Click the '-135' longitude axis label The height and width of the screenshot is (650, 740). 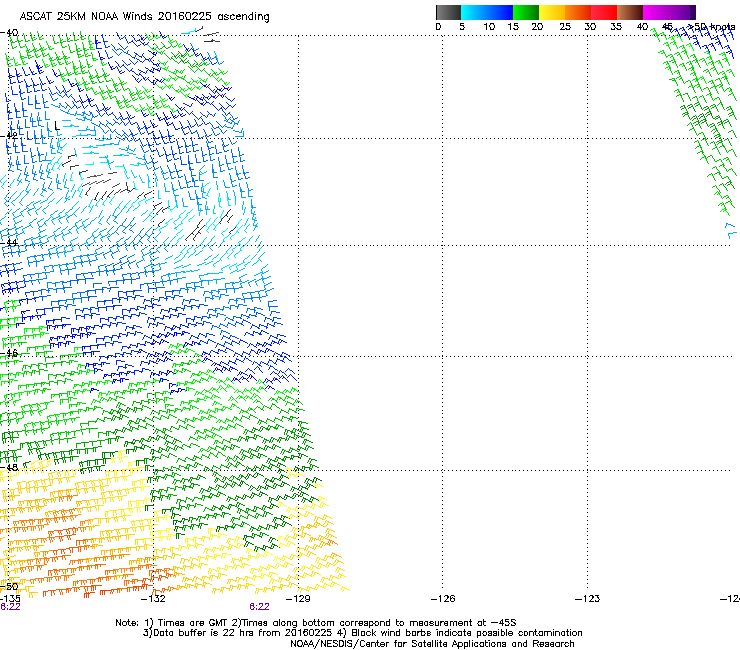tap(10, 599)
